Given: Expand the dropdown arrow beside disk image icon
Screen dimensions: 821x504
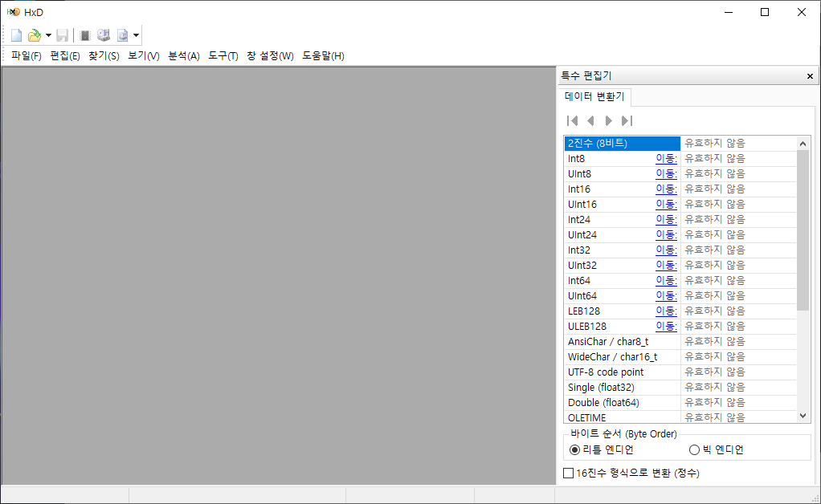Looking at the screenshot, I should [136, 35].
